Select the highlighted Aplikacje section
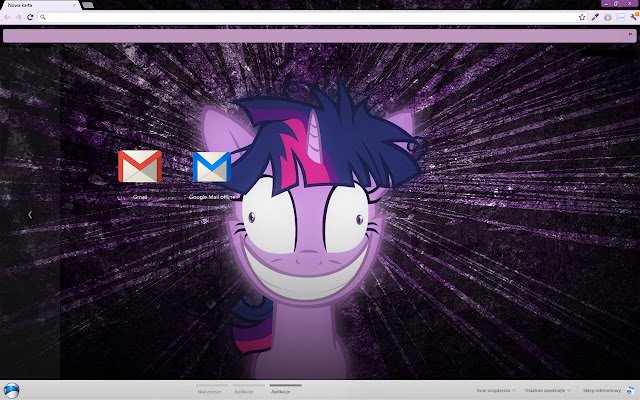 coord(281,391)
